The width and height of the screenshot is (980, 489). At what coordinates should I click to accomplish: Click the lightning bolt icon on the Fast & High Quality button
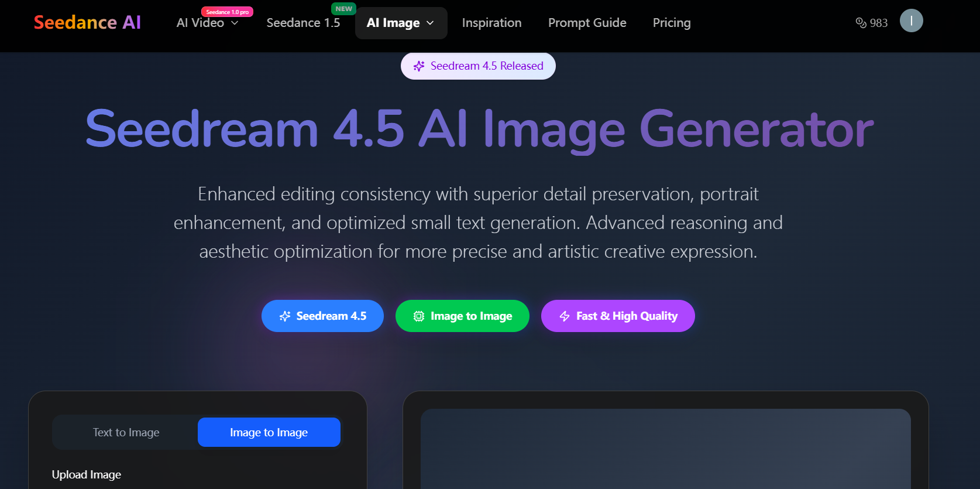pyautogui.click(x=565, y=316)
